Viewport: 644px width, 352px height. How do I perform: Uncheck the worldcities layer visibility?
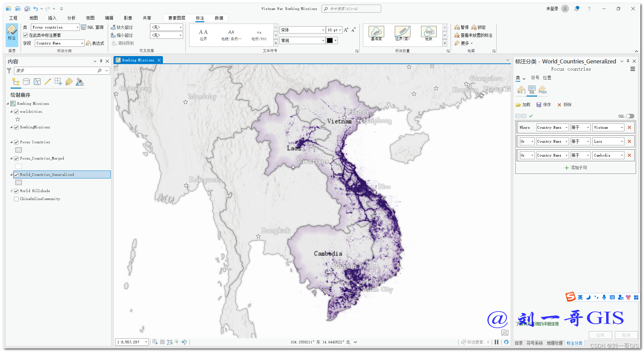pyautogui.click(x=16, y=112)
